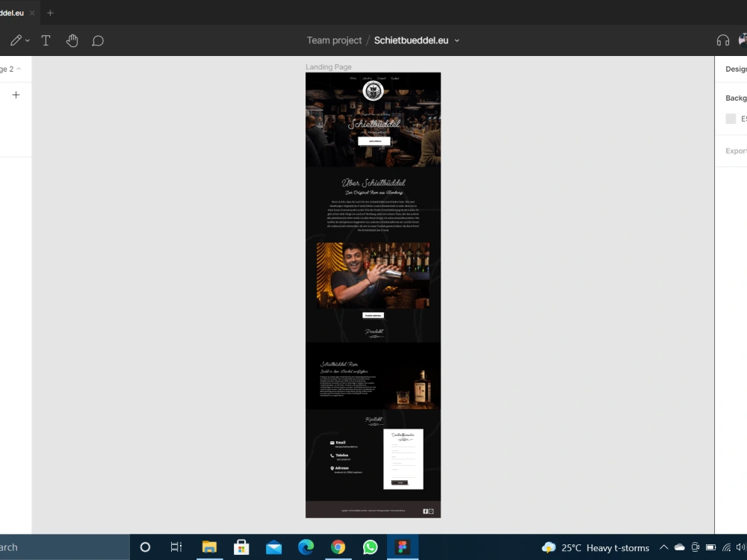Viewport: 747px width, 560px height.
Task: Click the Email contact entry
Action: pyautogui.click(x=344, y=444)
